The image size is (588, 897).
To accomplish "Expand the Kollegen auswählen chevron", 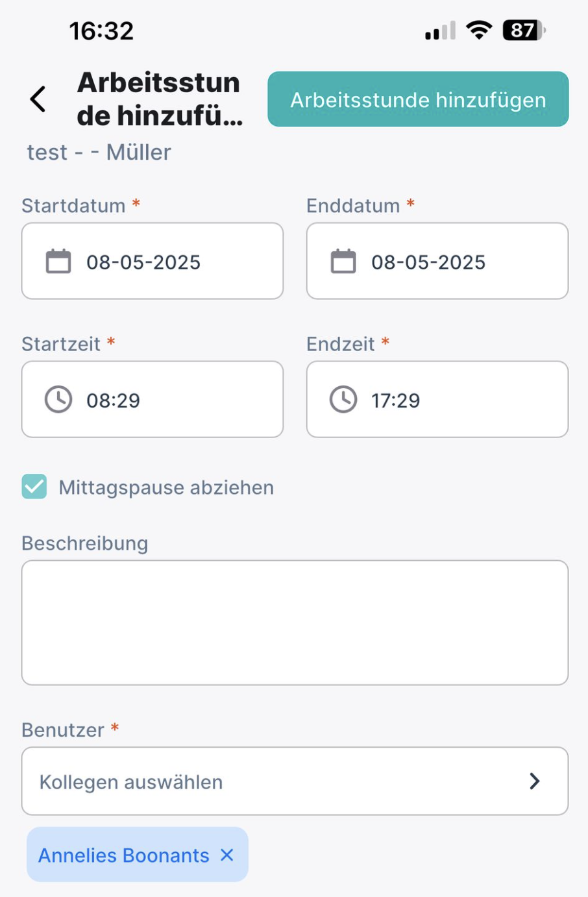I will tap(535, 781).
